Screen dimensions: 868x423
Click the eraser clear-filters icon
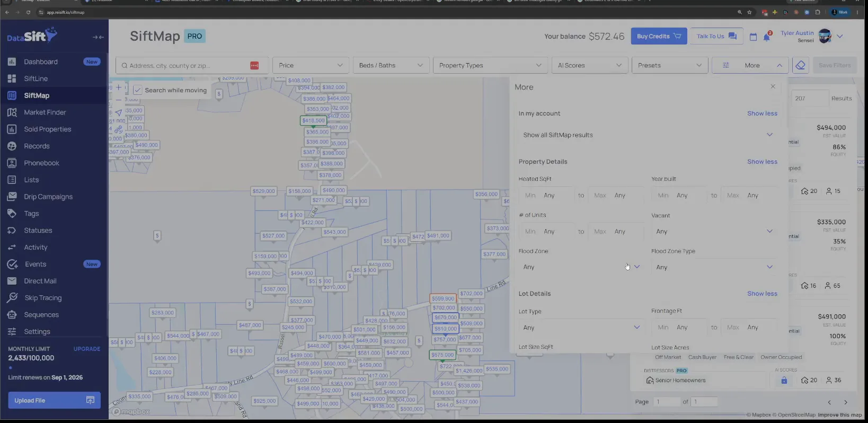pos(801,65)
